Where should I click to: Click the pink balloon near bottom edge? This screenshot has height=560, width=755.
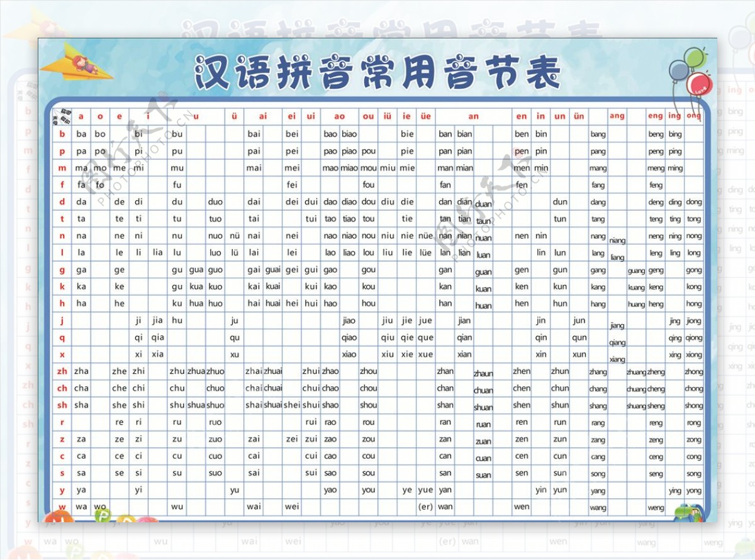click(x=148, y=519)
